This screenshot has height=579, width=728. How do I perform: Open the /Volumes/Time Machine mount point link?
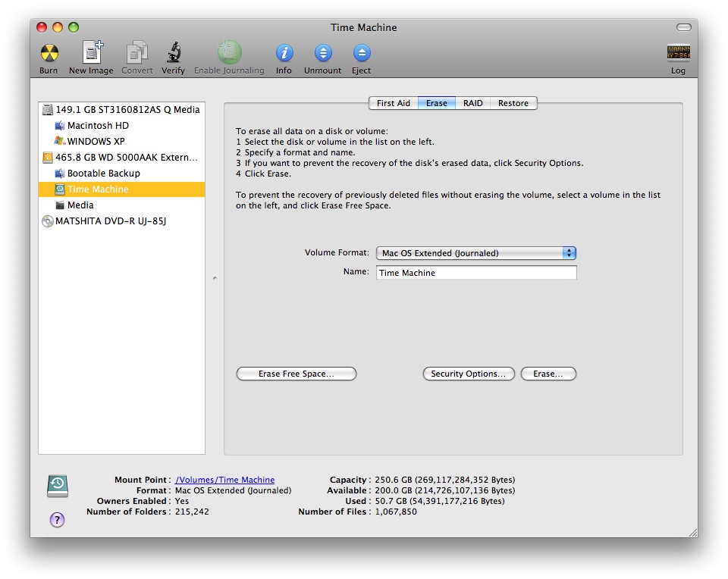[x=224, y=480]
